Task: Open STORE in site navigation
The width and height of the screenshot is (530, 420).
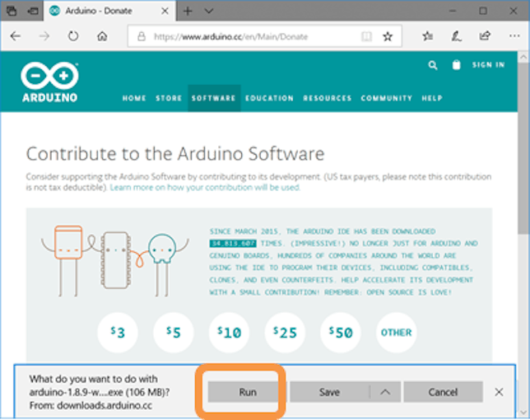Action: click(x=169, y=98)
